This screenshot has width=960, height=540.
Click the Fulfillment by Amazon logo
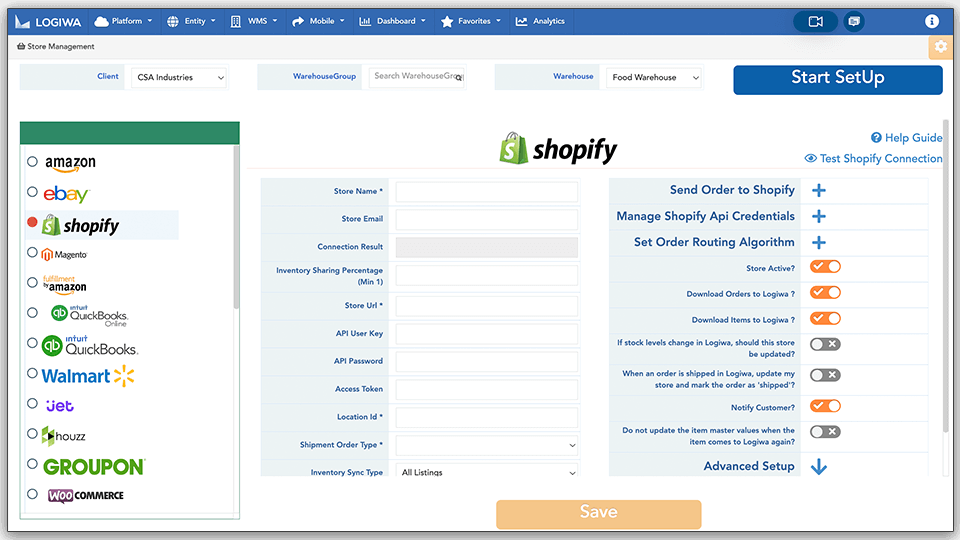pos(64,285)
